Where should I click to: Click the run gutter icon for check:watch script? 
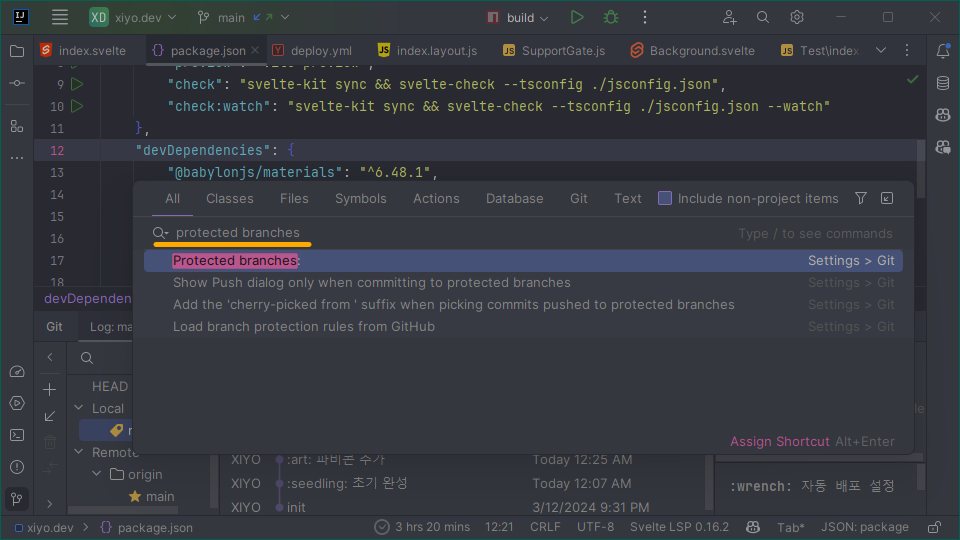[77, 106]
